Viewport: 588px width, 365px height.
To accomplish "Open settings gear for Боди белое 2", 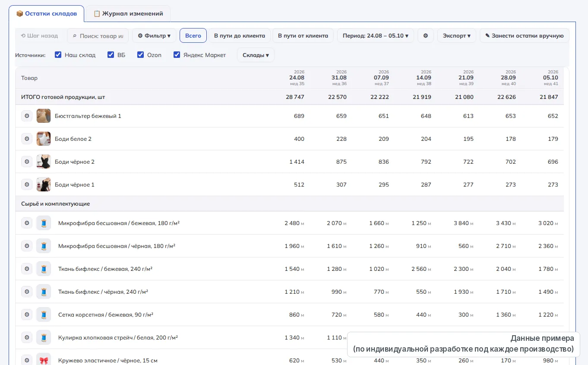I will coord(27,139).
